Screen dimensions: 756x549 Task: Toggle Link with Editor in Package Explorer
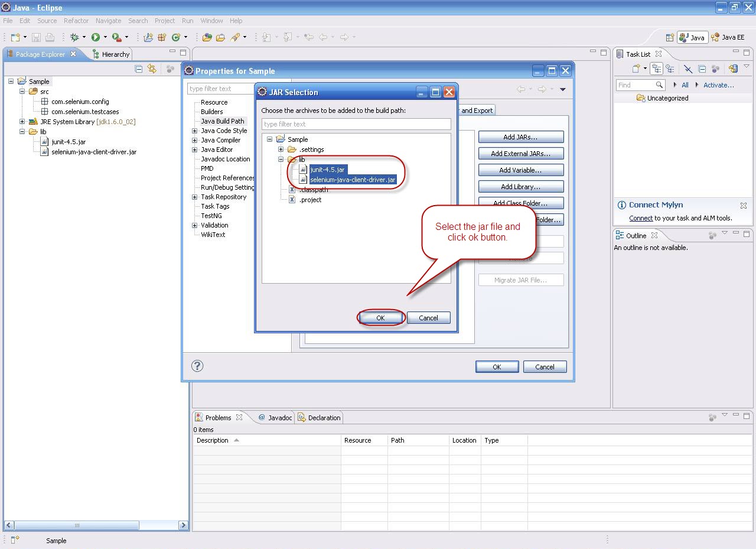(152, 69)
